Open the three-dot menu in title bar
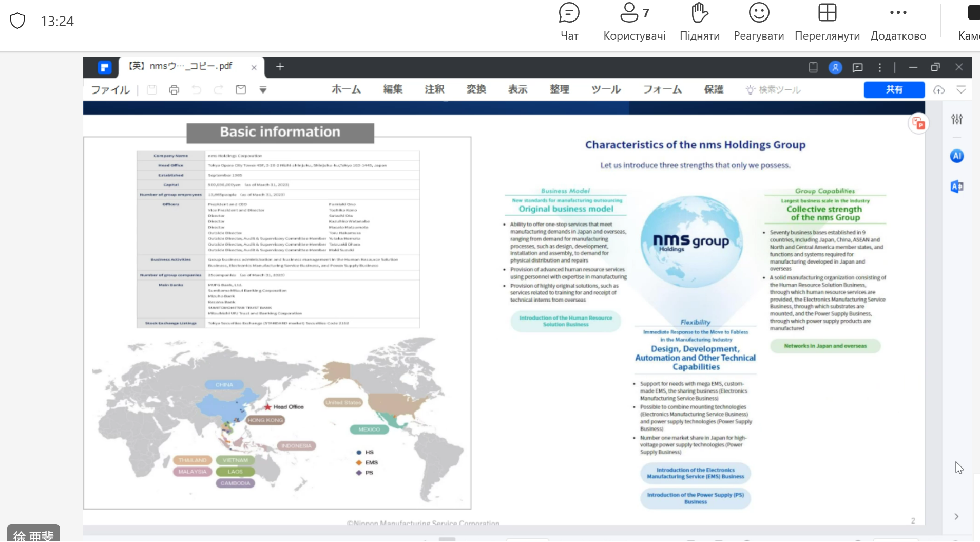The height and width of the screenshot is (542, 980). (880, 67)
